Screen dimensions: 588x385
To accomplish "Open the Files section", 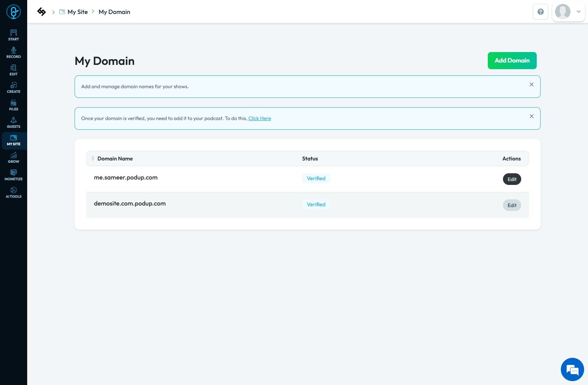I will (x=14, y=105).
